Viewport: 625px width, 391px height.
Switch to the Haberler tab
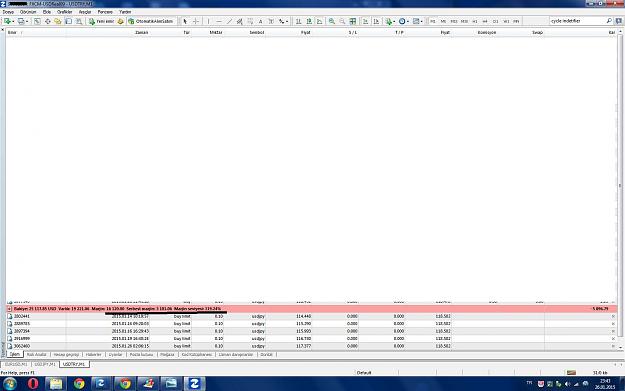point(94,354)
